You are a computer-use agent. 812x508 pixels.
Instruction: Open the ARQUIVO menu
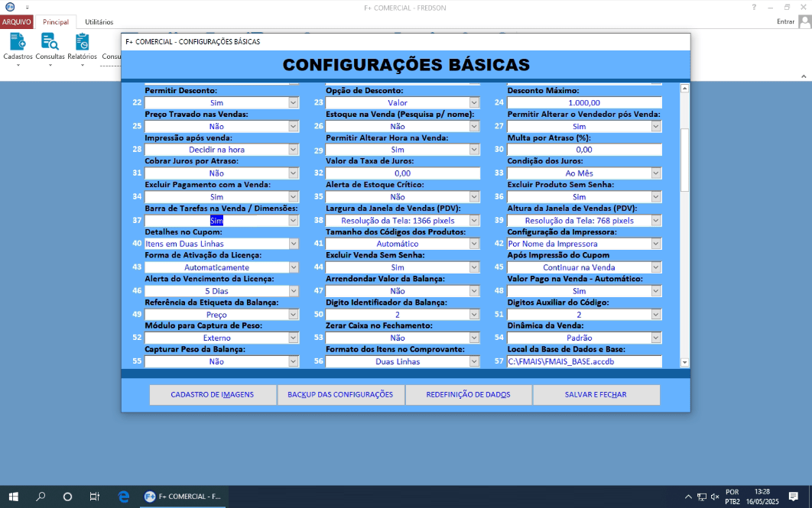click(15, 21)
